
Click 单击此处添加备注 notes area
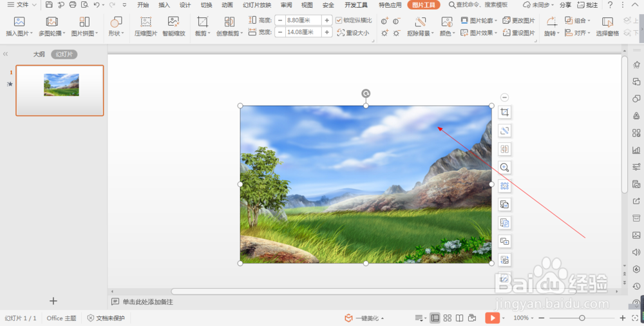148,302
